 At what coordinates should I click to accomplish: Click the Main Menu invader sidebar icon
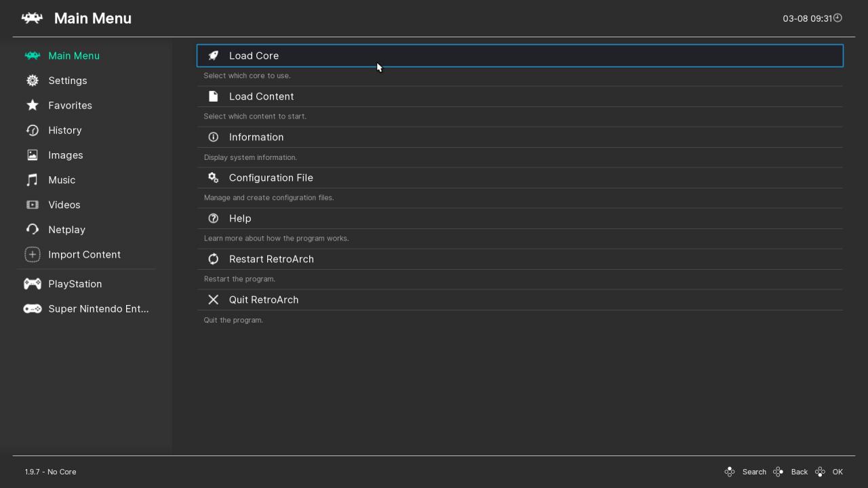(x=32, y=56)
